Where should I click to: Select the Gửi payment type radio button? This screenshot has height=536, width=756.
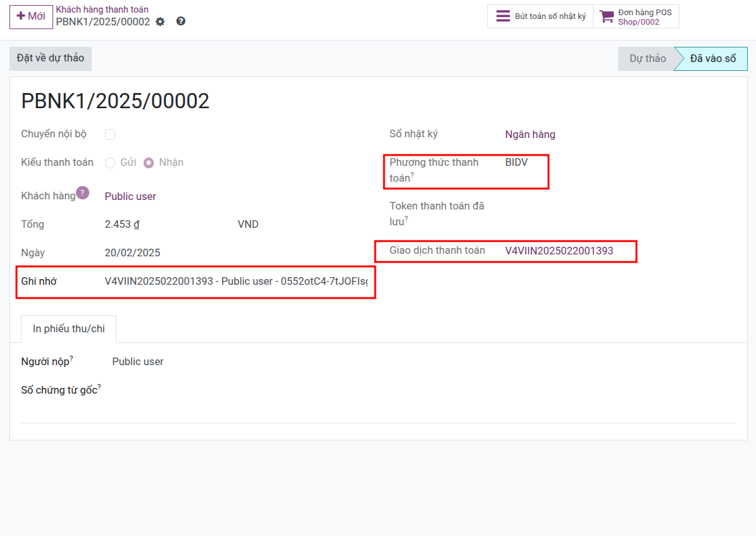tap(110, 163)
